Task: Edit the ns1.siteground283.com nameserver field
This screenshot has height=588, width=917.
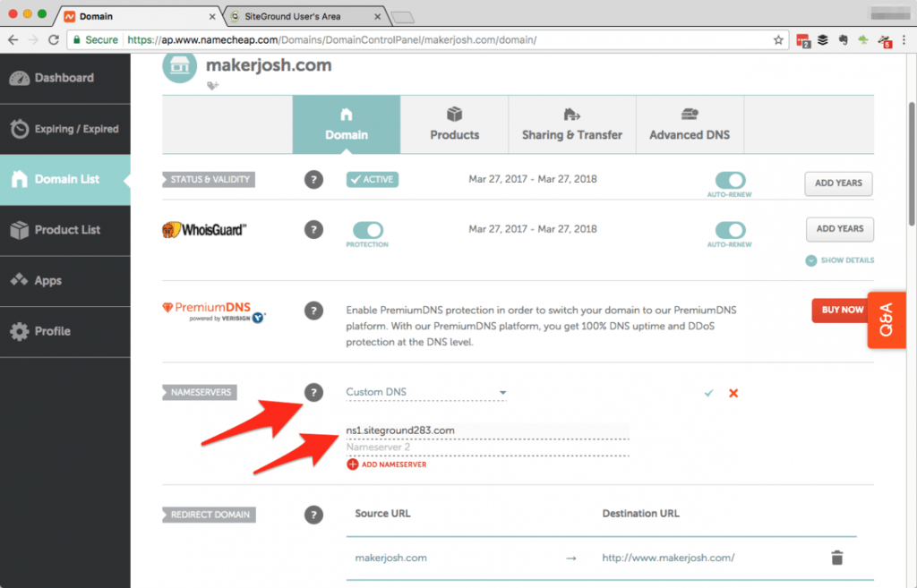Action: pos(488,430)
